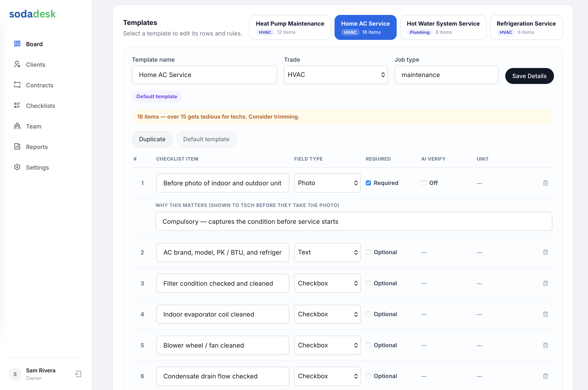Open the Trade HVAC dropdown
This screenshot has width=588, height=390.
coord(336,75)
